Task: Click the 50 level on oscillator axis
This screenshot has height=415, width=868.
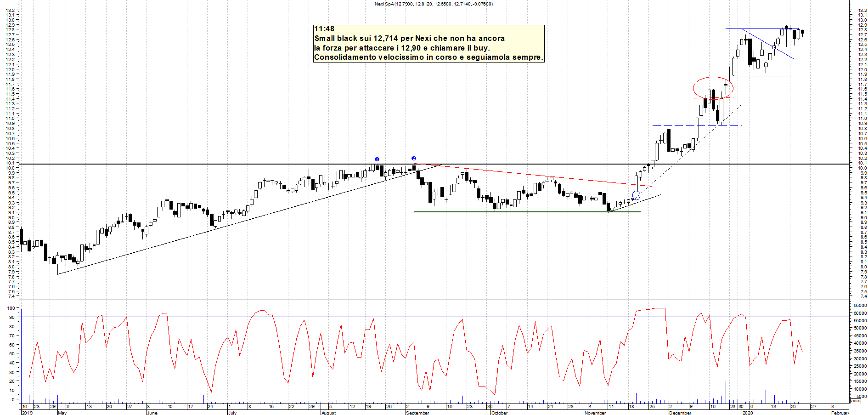Action: click(x=12, y=354)
